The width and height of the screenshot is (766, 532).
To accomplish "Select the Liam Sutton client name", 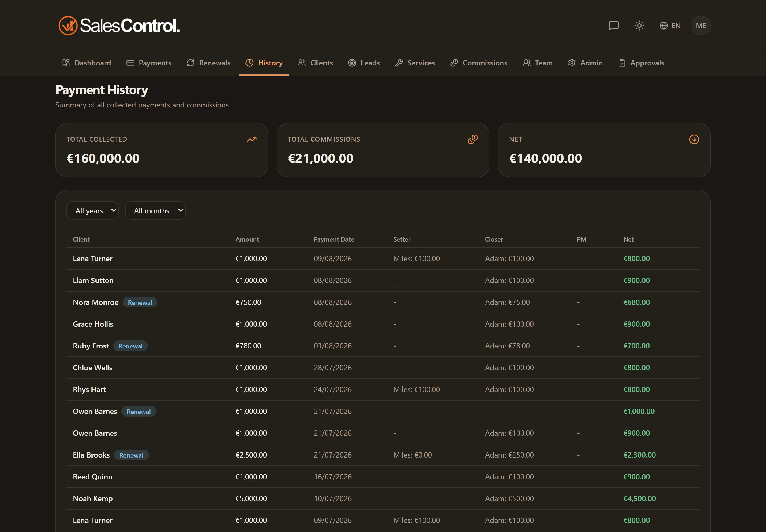I will click(93, 281).
